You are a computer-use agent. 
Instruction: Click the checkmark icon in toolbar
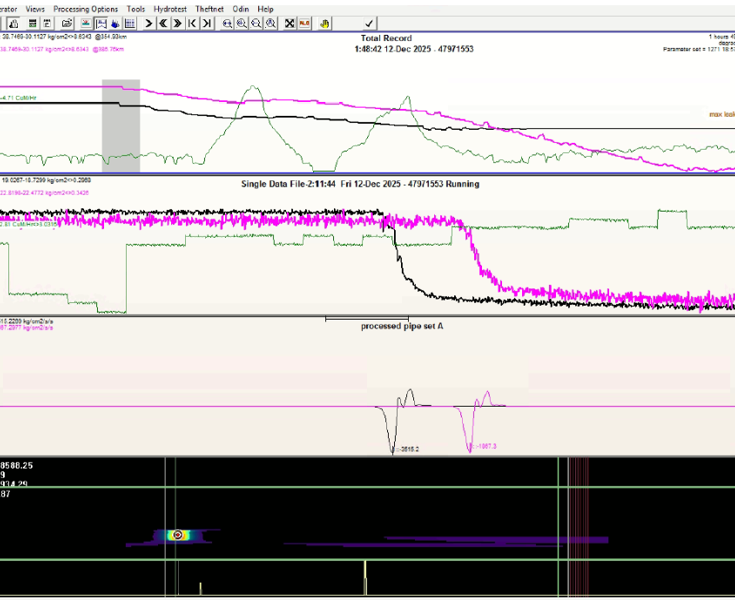point(369,23)
